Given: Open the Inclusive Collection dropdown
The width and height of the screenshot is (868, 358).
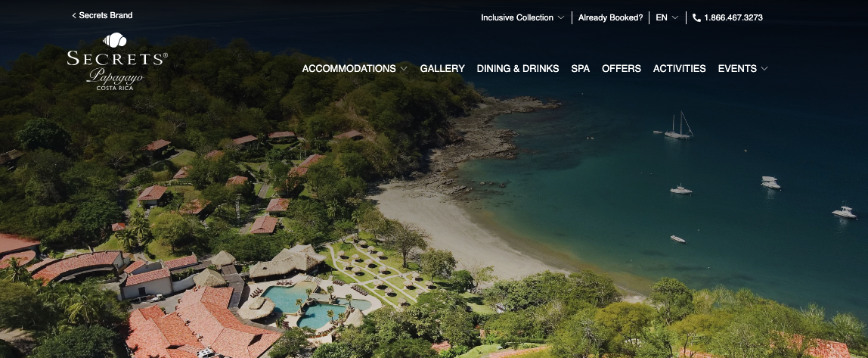Looking at the screenshot, I should 522,17.
